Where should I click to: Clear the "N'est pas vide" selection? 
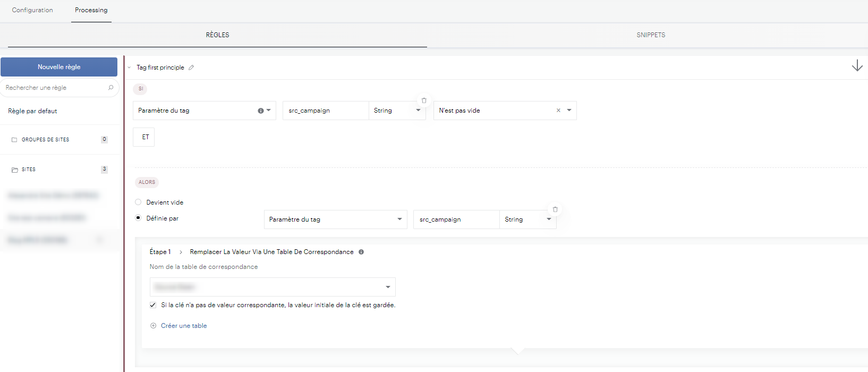[x=558, y=111]
